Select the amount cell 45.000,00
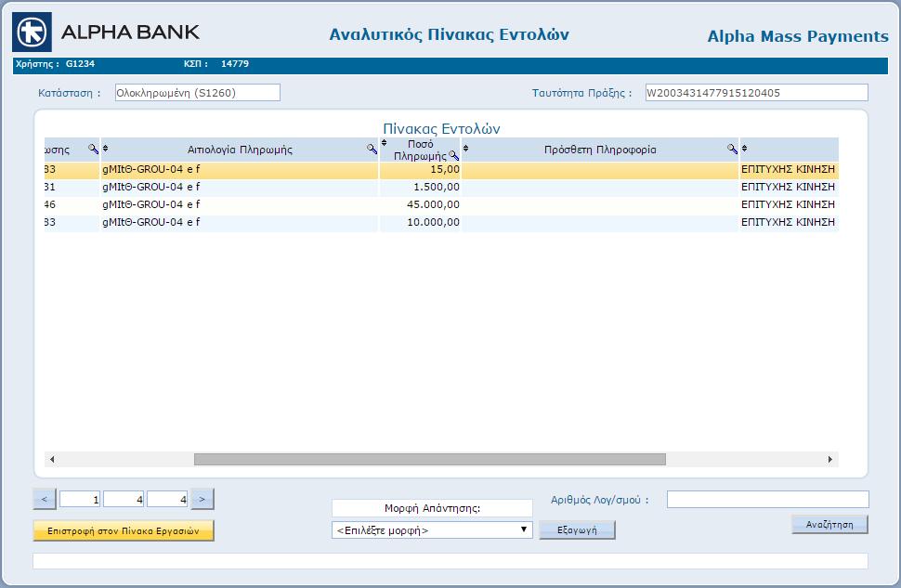901x588 pixels. (x=420, y=205)
